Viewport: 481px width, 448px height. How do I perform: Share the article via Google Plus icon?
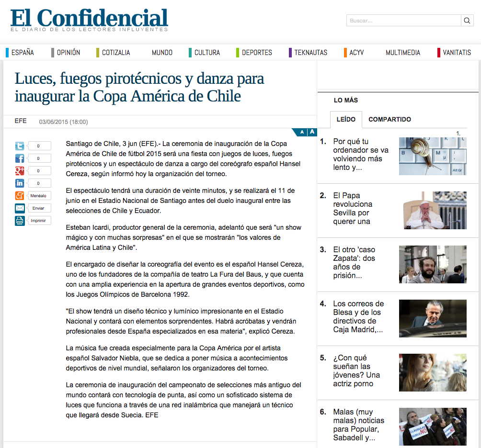[x=20, y=171]
